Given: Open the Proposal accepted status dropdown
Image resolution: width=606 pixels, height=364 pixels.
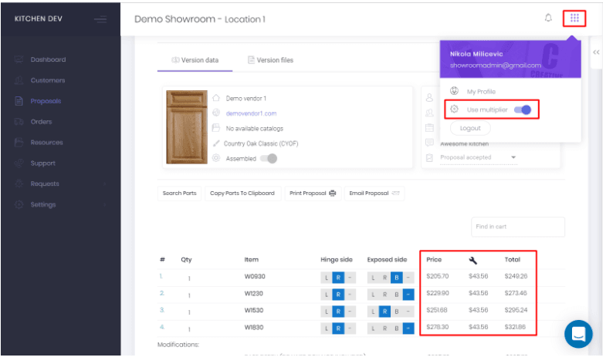Looking at the screenshot, I should click(479, 157).
